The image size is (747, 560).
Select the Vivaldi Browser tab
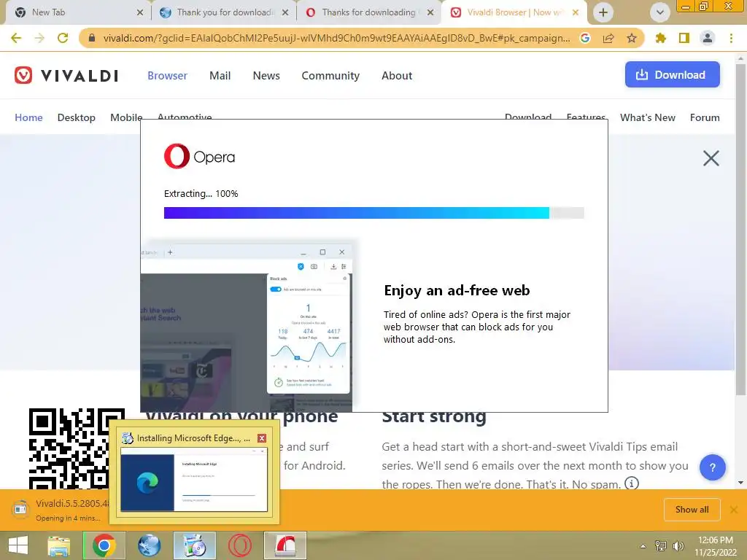click(x=514, y=12)
